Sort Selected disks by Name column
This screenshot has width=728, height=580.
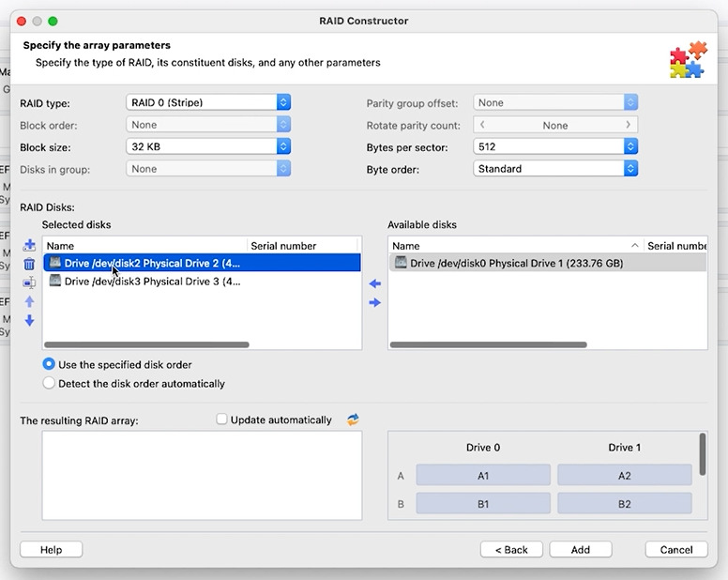click(144, 246)
